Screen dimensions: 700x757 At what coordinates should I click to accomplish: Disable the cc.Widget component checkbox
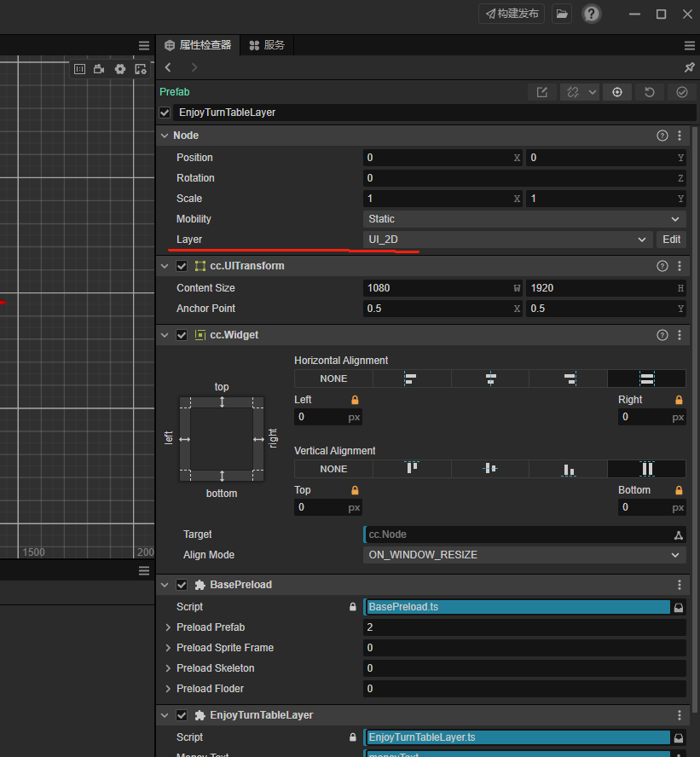pos(182,335)
